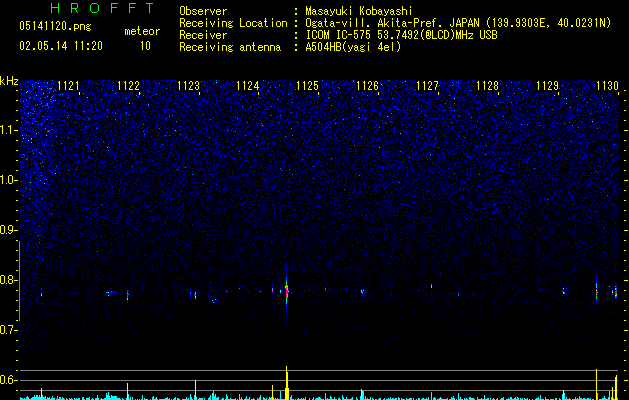Click the meteor echo near 1123
This screenshot has width=629, height=400.
[195, 296]
